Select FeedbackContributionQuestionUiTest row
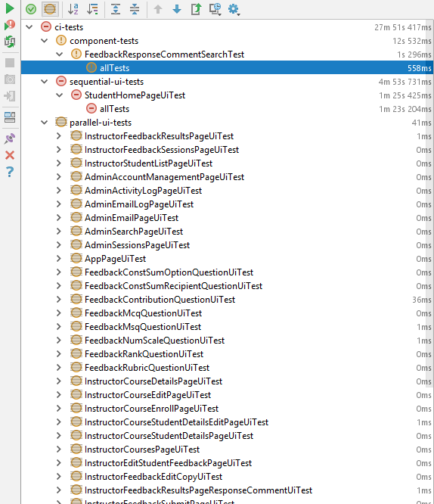 (x=227, y=299)
